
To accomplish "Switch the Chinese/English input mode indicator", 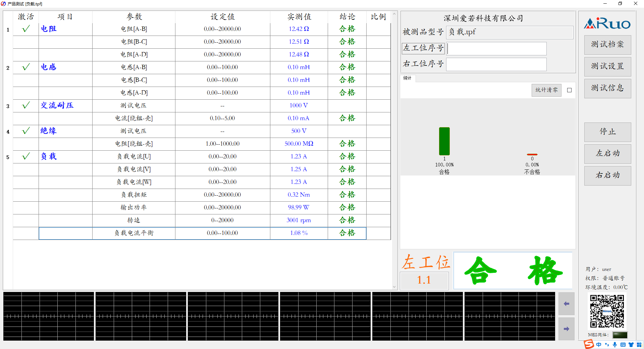I will tap(599, 345).
